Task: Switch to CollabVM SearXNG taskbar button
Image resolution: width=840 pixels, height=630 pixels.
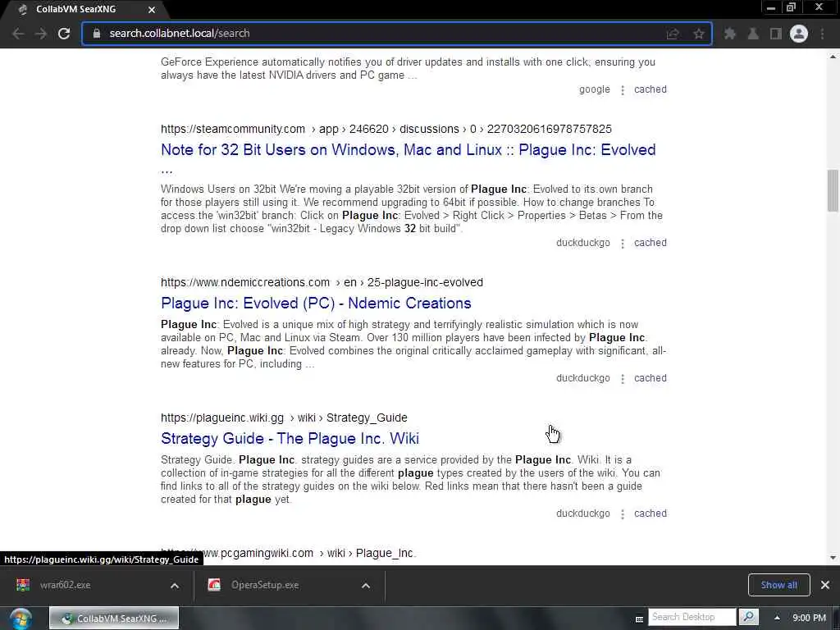Action: (x=114, y=619)
